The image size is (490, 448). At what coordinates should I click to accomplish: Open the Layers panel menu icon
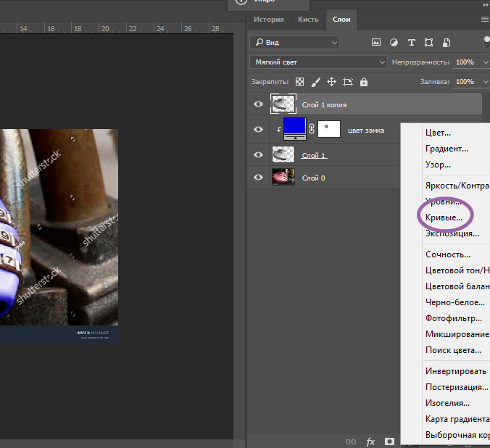pyautogui.click(x=485, y=20)
